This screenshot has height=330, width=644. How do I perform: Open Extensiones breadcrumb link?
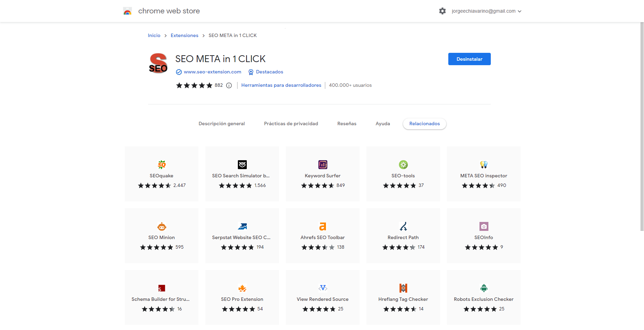(184, 35)
